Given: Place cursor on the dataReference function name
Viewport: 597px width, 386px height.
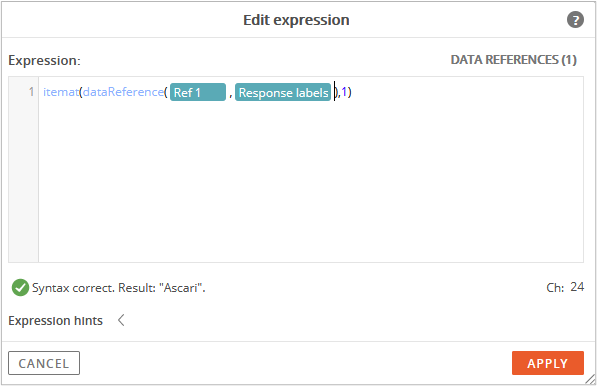Looking at the screenshot, I should click(x=123, y=92).
